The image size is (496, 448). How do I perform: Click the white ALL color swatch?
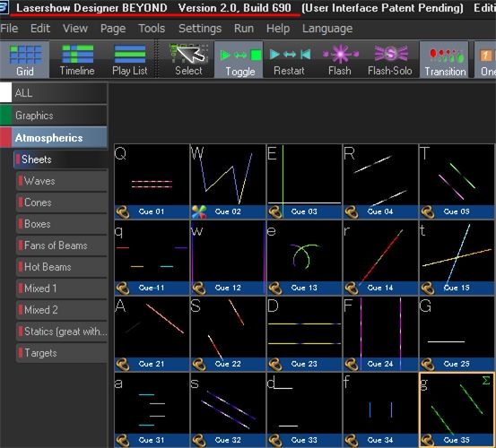(x=5, y=93)
